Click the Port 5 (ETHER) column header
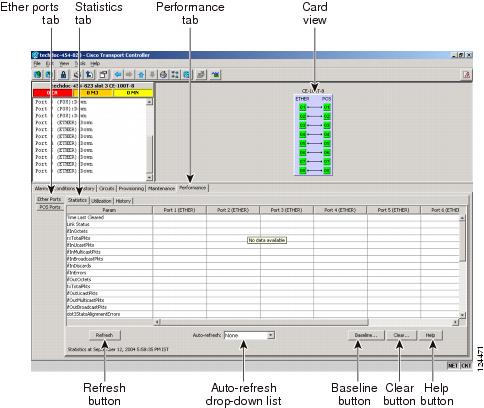Screen dimensions: 484x408 click(x=393, y=210)
